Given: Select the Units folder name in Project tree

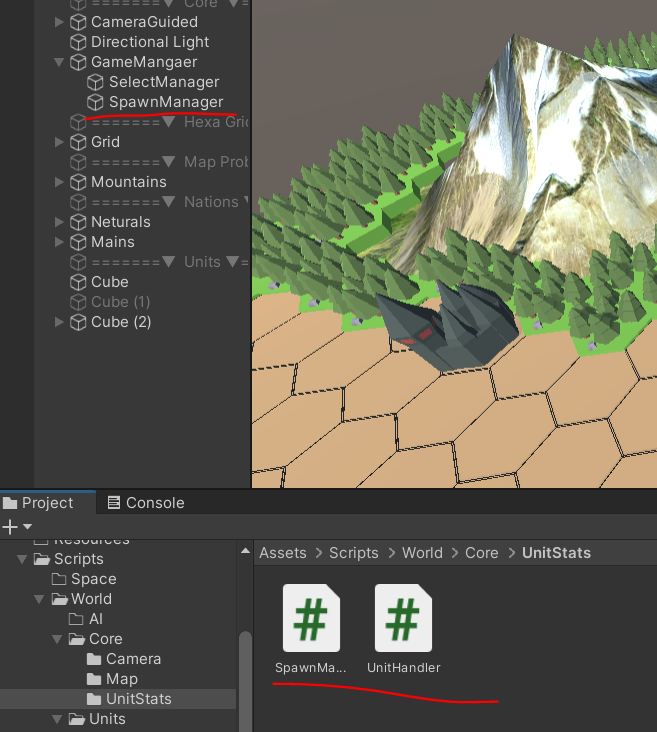Looking at the screenshot, I should (x=107, y=719).
